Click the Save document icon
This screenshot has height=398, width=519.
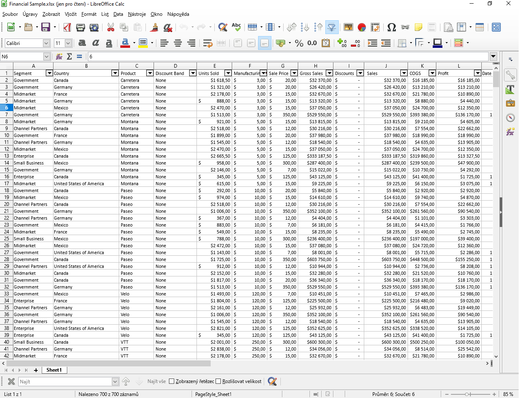click(45, 27)
